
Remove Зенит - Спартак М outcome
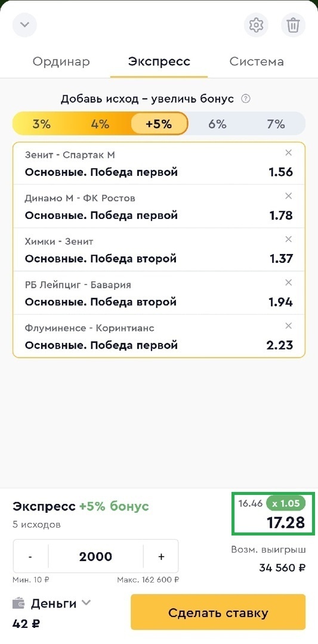pos(288,153)
